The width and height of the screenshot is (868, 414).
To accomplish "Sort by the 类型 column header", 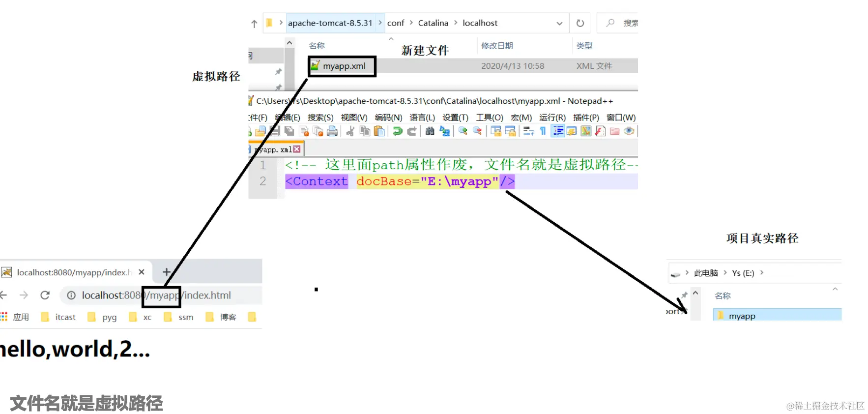I will point(584,46).
